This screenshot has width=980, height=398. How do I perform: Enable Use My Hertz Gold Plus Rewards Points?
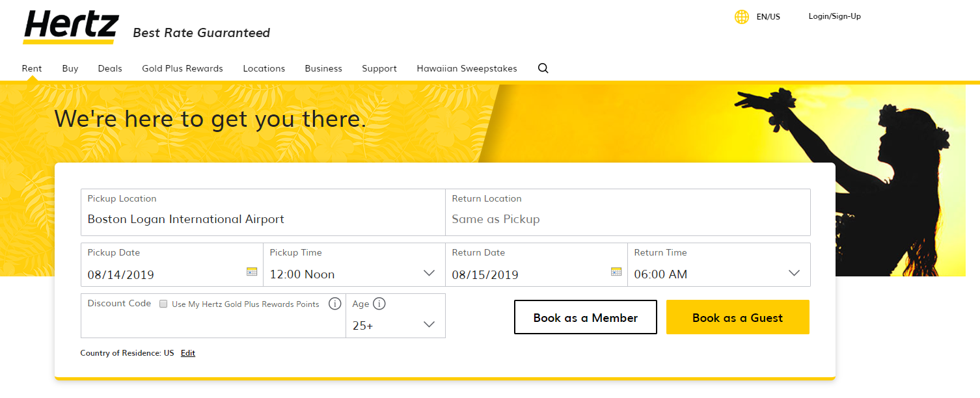164,304
